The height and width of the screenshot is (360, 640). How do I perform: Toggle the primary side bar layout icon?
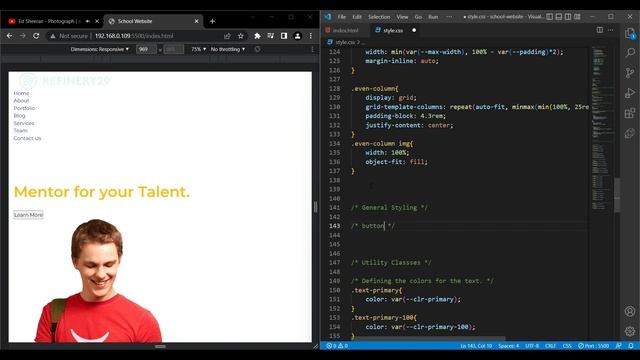pyautogui.click(x=549, y=17)
